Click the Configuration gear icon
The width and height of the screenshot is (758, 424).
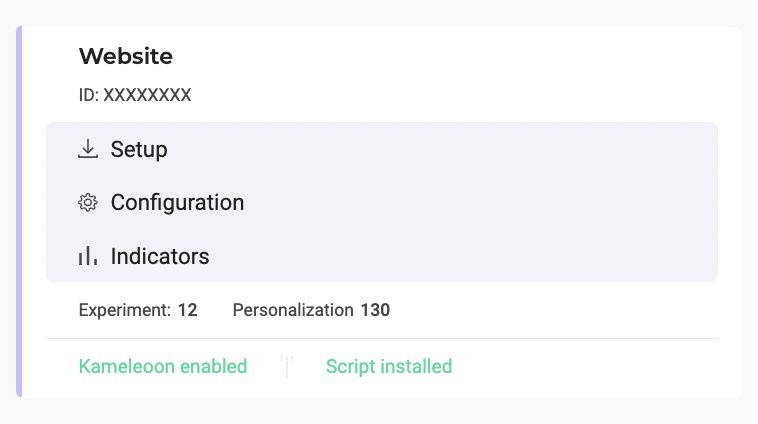click(88, 202)
